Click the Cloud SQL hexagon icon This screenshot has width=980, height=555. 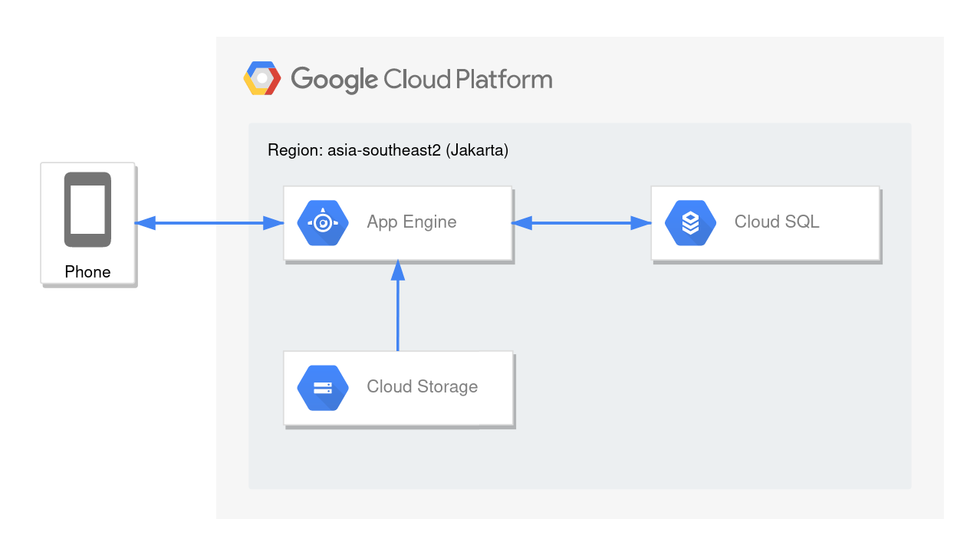690,222
